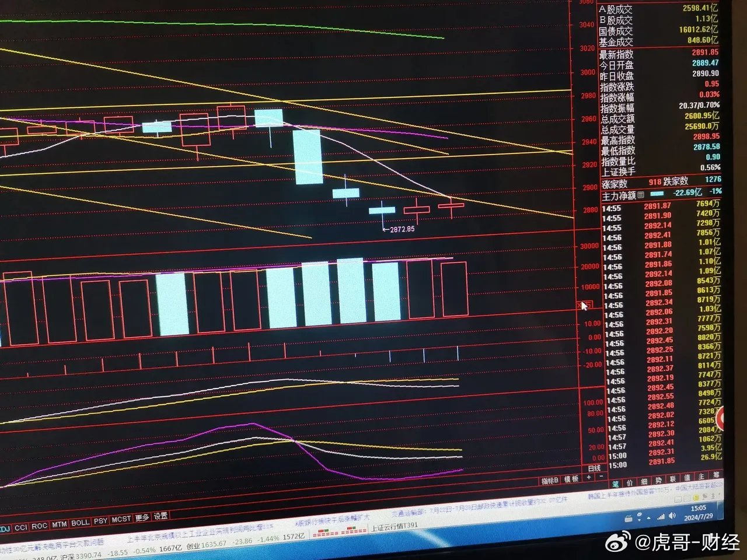Open the 模板 (template) button

pos(571,479)
